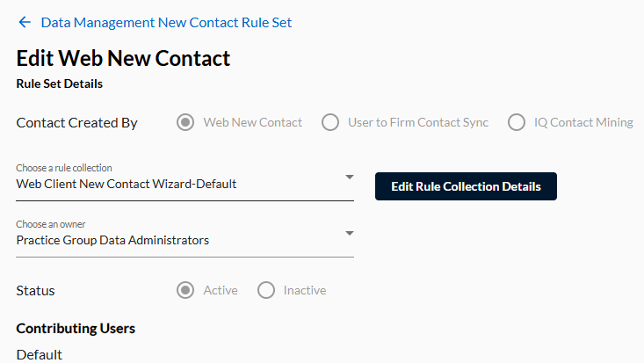Screen dimensions: 644x363
Task: Click the Practice Group Data Administrators field
Action: [185, 237]
